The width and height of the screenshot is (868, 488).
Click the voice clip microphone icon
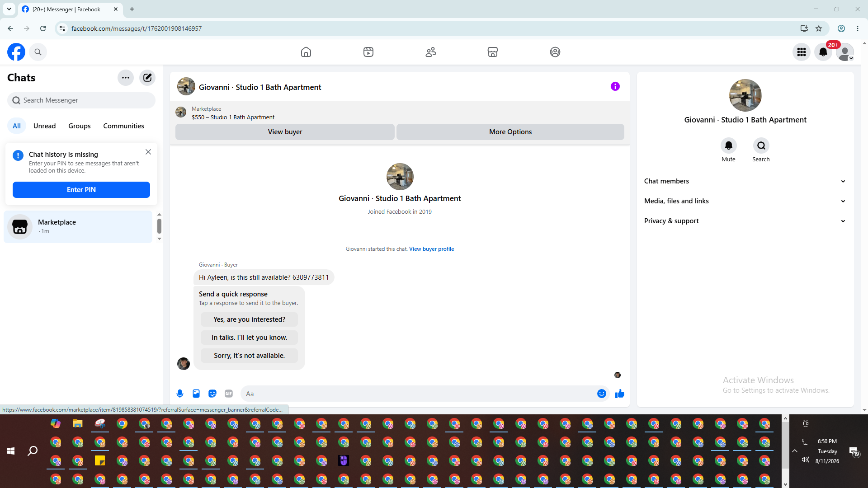[x=180, y=394]
